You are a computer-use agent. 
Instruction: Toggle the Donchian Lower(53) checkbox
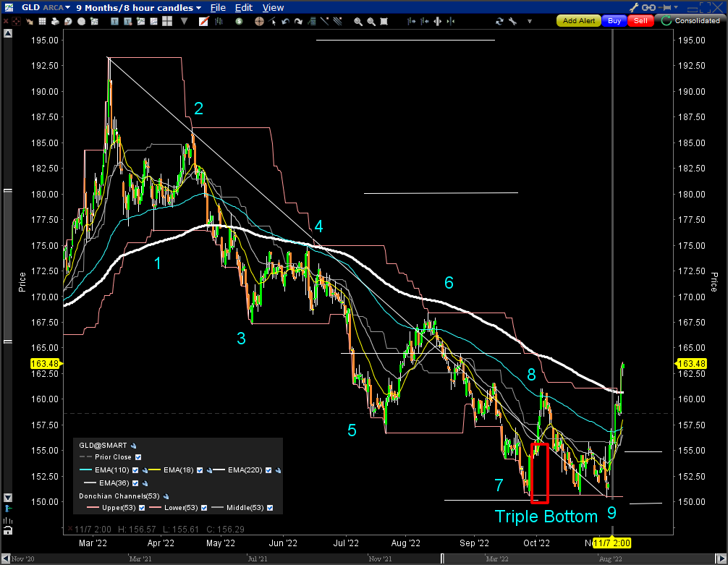tap(204, 508)
